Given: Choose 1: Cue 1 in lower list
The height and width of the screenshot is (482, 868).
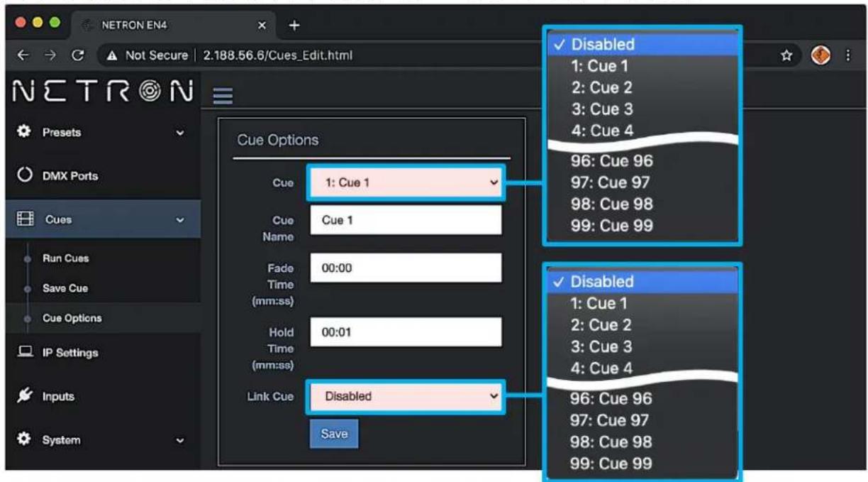Looking at the screenshot, I should [599, 303].
